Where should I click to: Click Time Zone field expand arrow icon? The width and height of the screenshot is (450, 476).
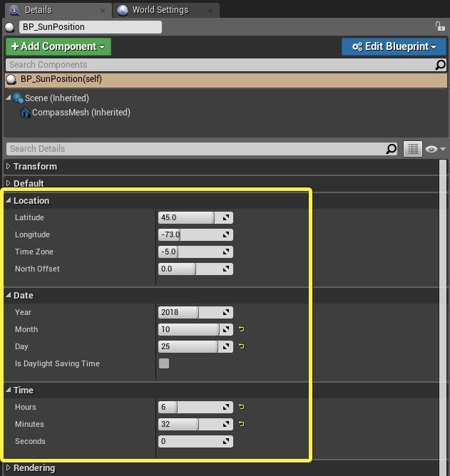tap(226, 252)
